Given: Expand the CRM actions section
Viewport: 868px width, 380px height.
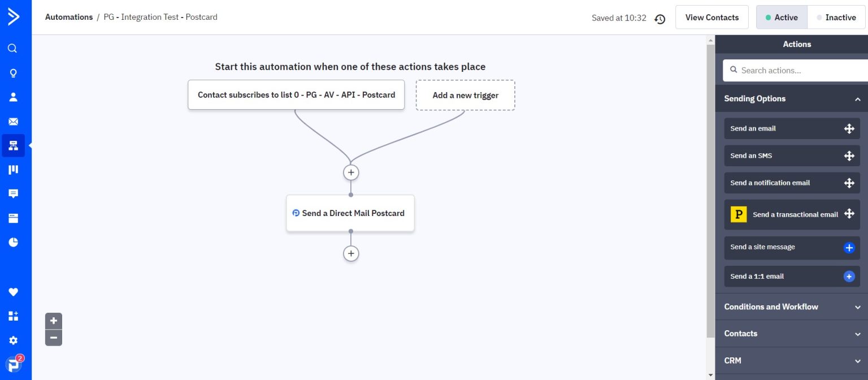Looking at the screenshot, I should pyautogui.click(x=857, y=361).
